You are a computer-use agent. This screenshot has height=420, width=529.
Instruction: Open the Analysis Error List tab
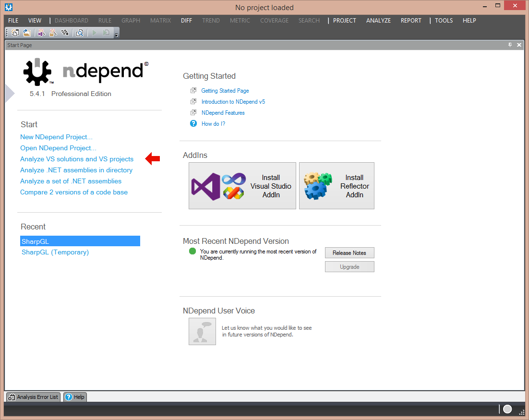click(x=33, y=397)
